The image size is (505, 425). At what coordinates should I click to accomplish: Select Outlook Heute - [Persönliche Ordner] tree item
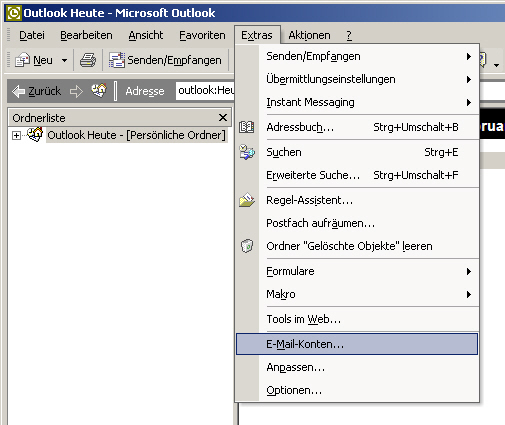136,135
